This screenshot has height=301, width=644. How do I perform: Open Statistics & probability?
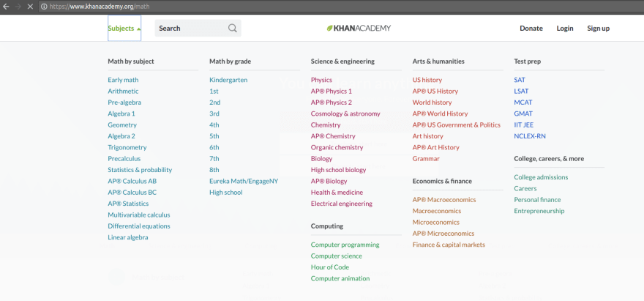tap(140, 170)
